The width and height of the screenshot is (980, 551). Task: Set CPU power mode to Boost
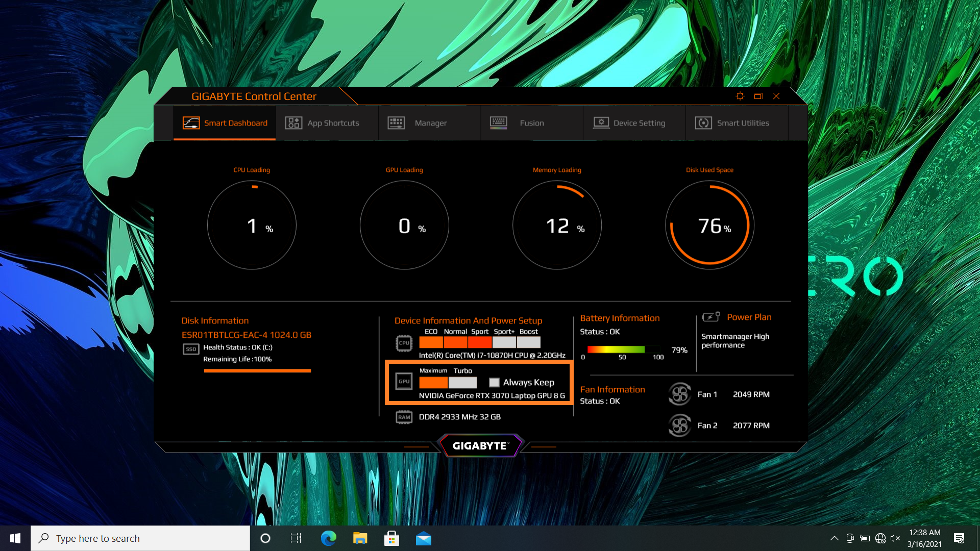pos(529,342)
